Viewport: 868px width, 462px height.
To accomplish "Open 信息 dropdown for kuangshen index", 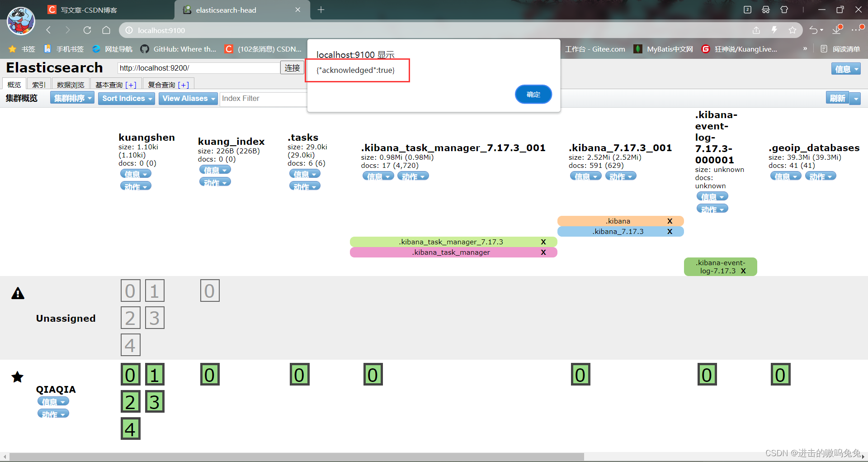I will point(136,174).
